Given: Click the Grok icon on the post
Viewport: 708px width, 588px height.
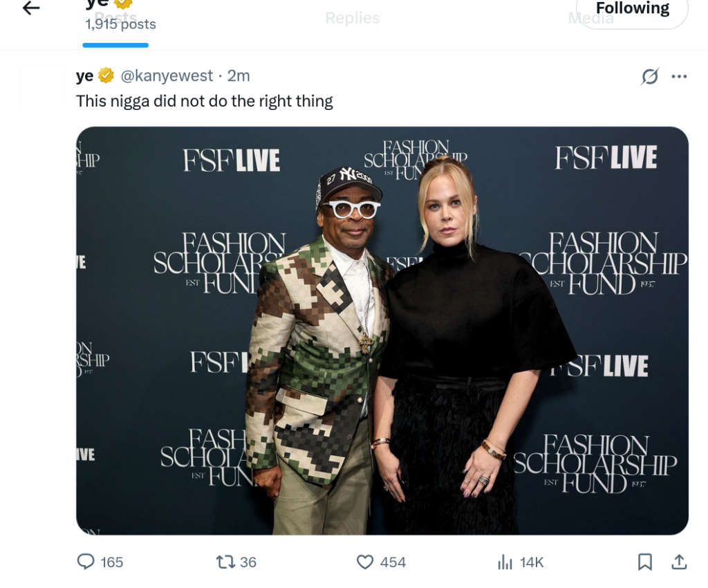Looking at the screenshot, I should pos(649,76).
